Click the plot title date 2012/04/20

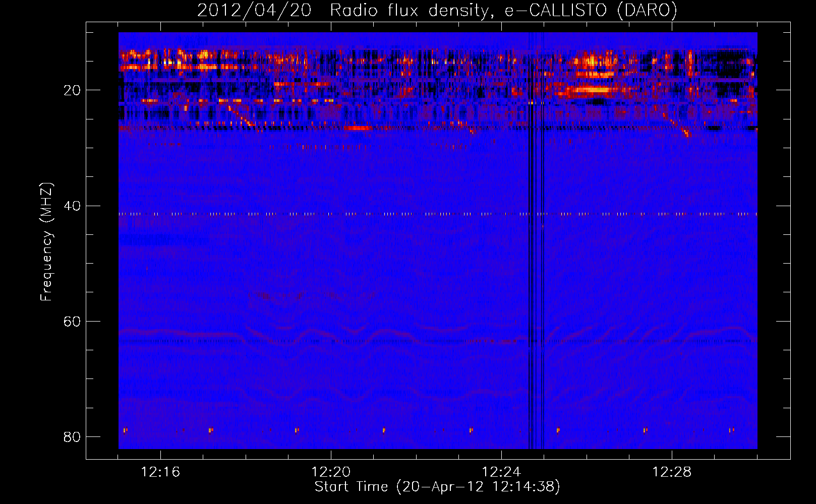pos(254,11)
